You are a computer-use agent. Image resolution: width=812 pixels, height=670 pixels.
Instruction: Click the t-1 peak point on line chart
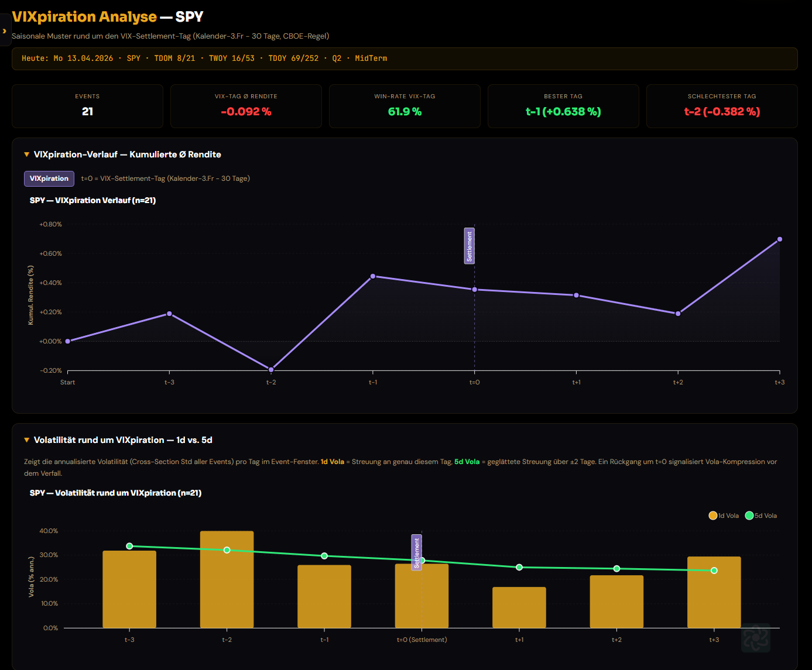[373, 276]
